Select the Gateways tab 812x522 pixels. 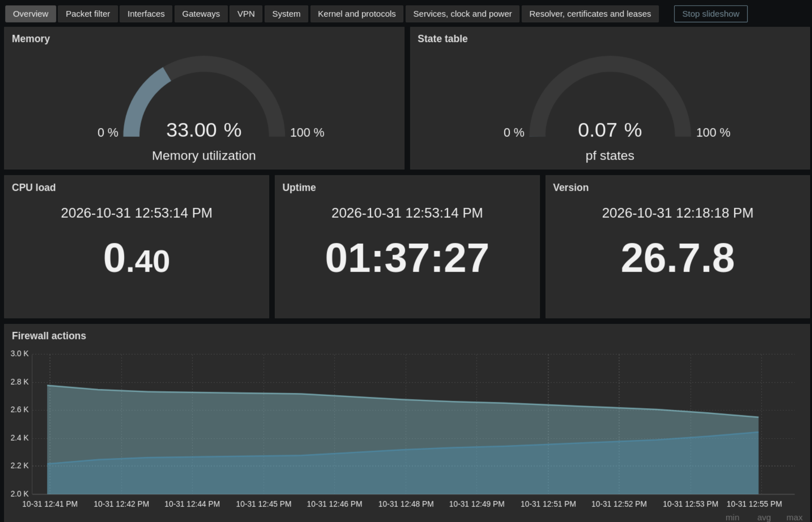201,14
